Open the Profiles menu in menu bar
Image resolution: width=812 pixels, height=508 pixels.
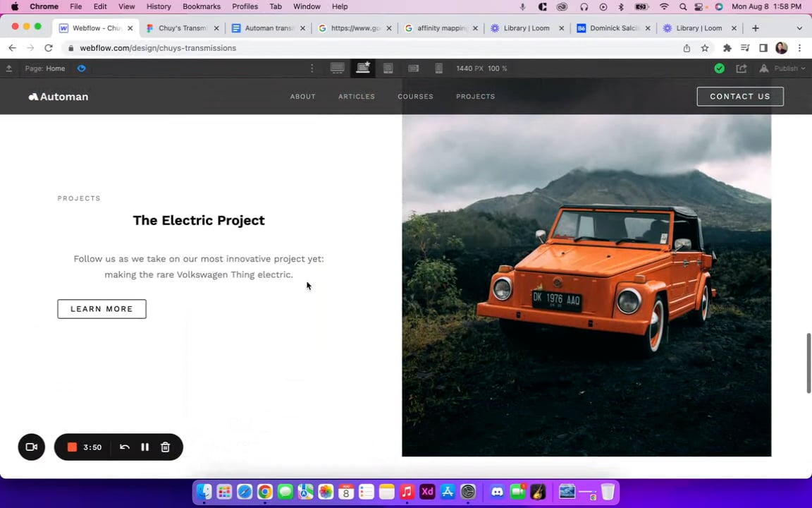click(x=245, y=7)
